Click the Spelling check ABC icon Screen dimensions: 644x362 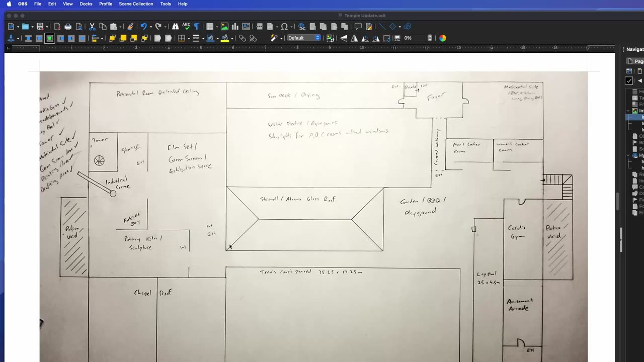[186, 26]
